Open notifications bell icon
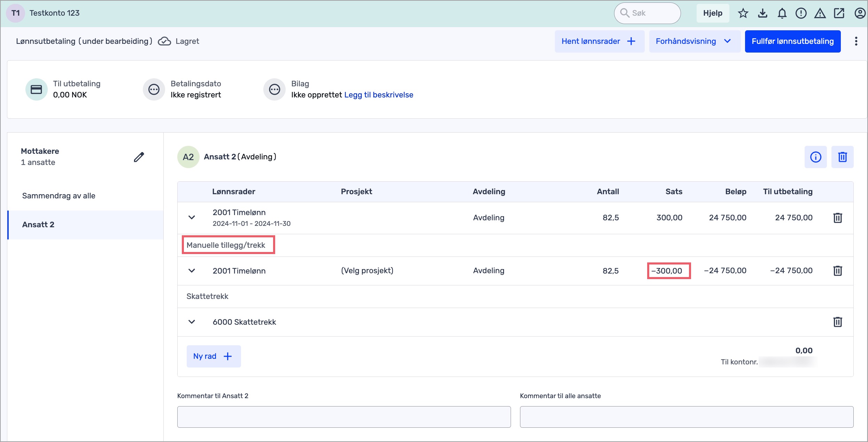 782,13
